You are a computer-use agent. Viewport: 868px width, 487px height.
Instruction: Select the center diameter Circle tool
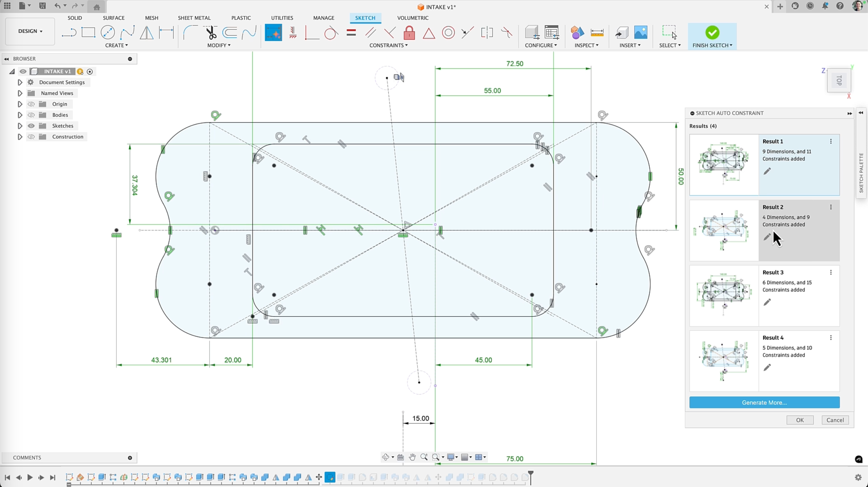[108, 33]
